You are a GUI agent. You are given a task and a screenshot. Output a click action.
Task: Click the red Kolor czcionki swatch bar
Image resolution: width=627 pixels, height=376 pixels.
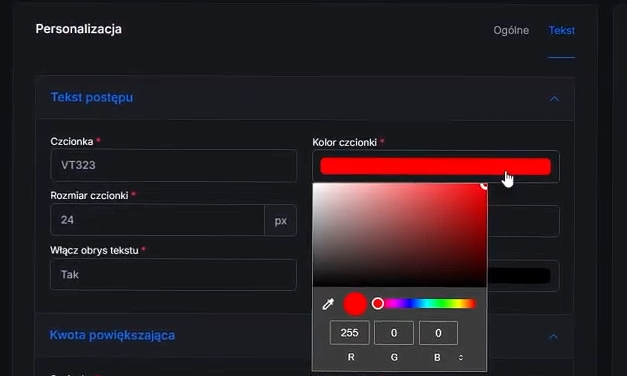coord(435,166)
